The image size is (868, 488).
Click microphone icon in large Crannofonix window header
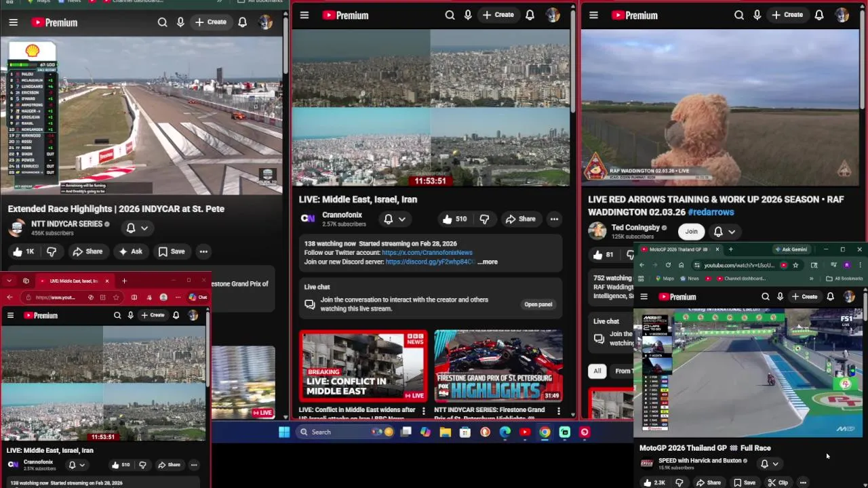click(x=468, y=15)
